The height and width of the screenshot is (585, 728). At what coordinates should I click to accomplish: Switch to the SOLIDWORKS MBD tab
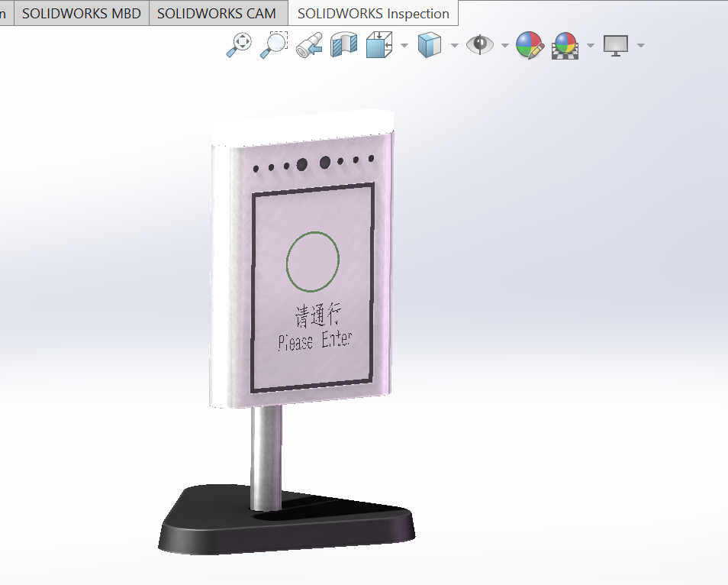(x=81, y=14)
